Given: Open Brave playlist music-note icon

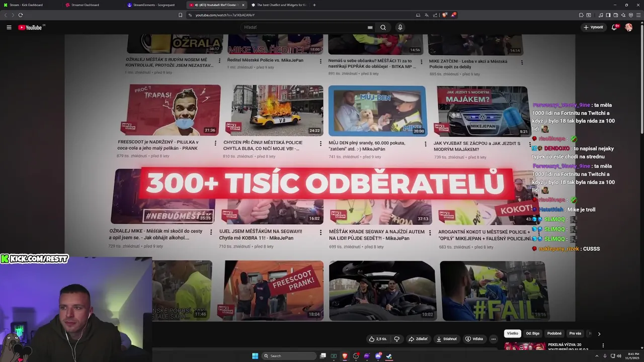Looking at the screenshot, I should coord(600,15).
